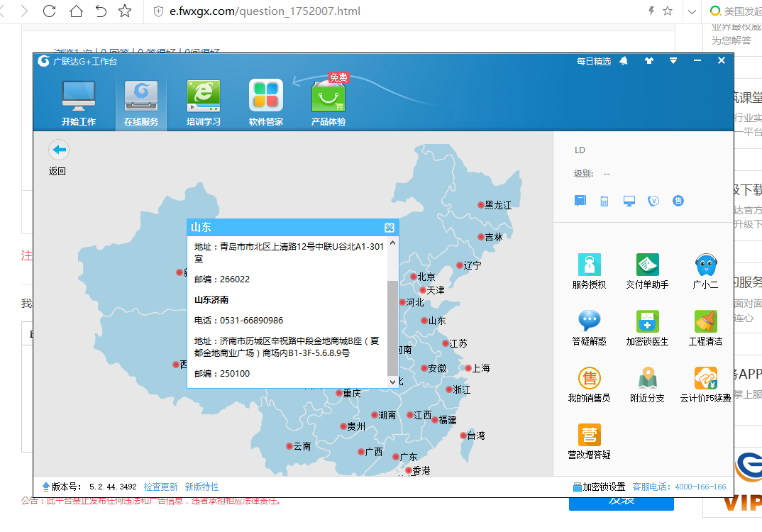
Task: Expand the title bar dropdown menu arrow
Action: (x=673, y=61)
